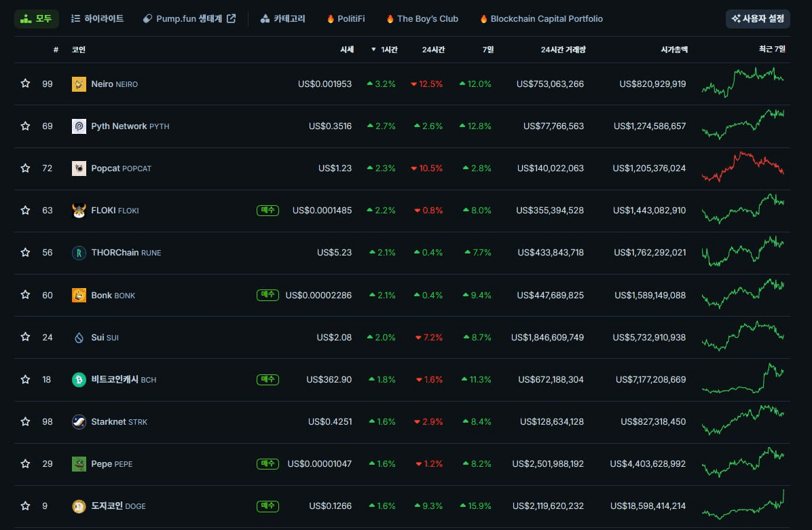Favorite Bonk with its star icon
Image resolution: width=812 pixels, height=530 pixels.
(25, 295)
